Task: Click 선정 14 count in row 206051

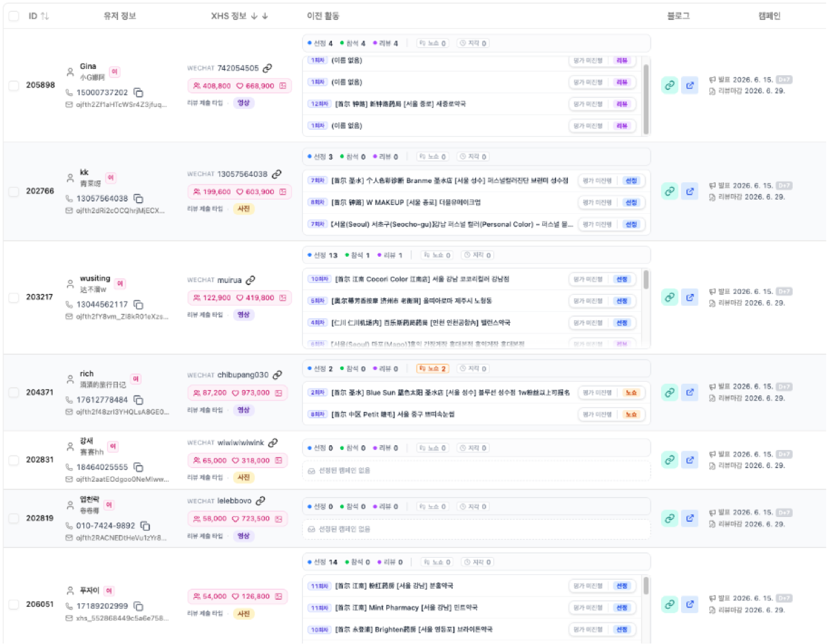Action: coord(322,562)
